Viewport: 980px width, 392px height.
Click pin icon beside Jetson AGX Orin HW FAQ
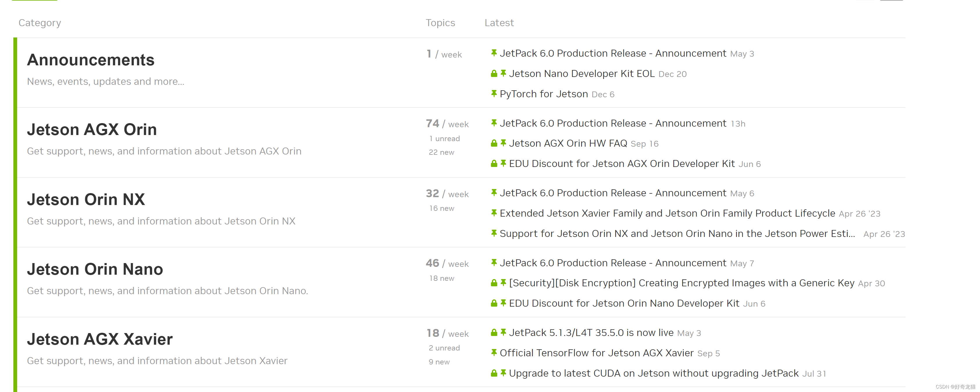[503, 143]
